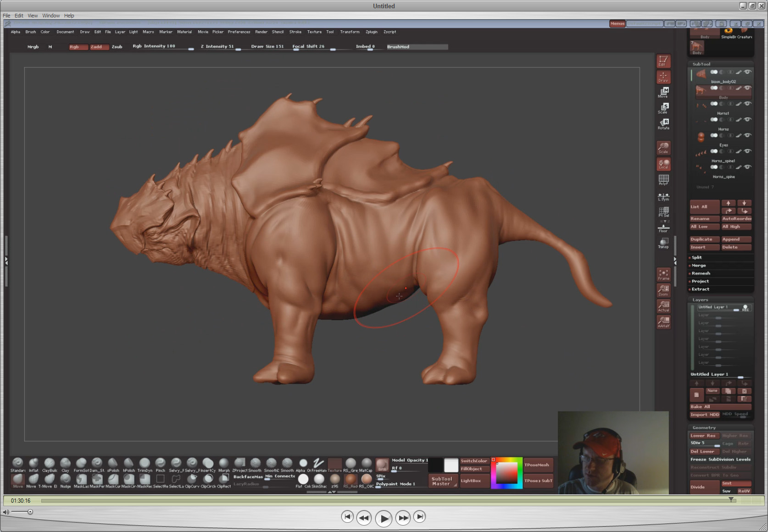The image size is (768, 532).
Task: Open LightBox browser
Action: [x=474, y=481]
